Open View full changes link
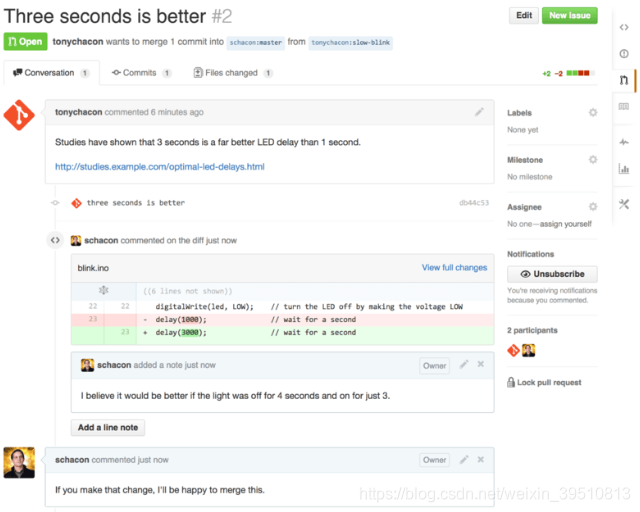This screenshot has height=512, width=640. pos(454,267)
